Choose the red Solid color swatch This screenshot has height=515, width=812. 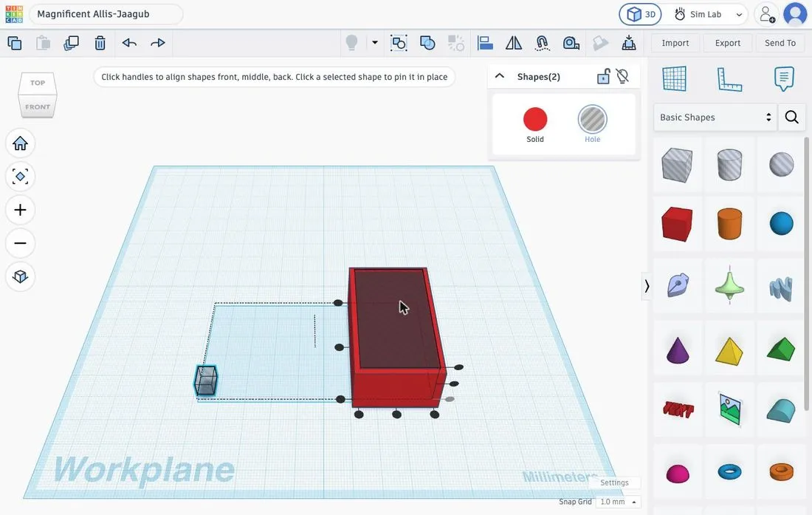coord(535,120)
